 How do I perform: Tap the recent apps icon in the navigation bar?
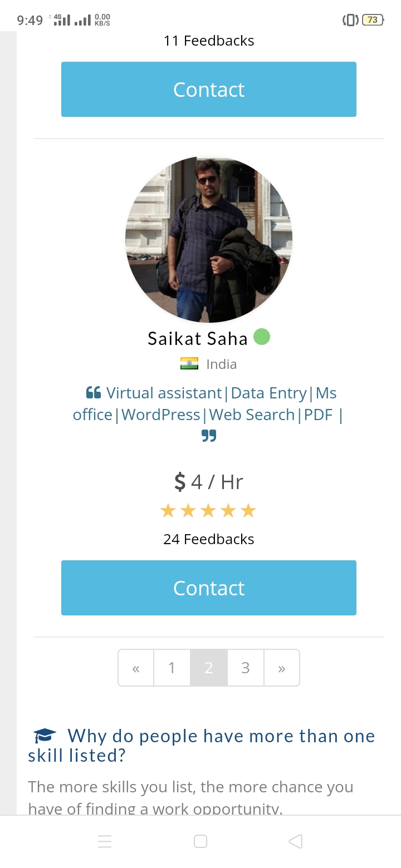(x=105, y=841)
